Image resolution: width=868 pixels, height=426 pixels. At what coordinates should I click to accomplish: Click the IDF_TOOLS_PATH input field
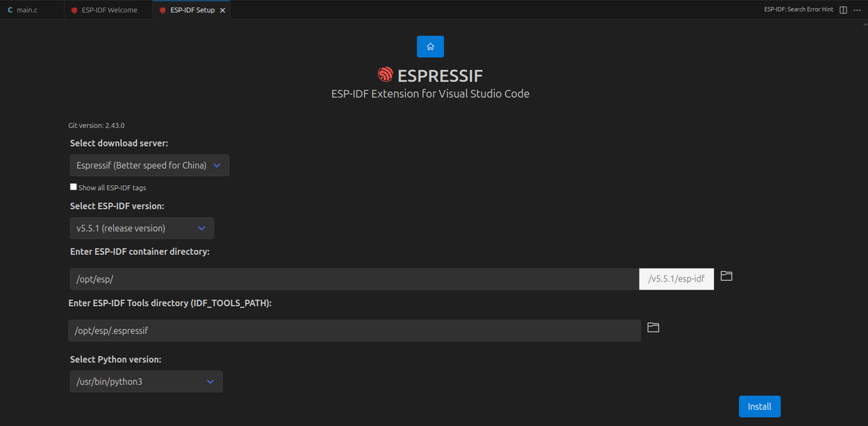353,330
